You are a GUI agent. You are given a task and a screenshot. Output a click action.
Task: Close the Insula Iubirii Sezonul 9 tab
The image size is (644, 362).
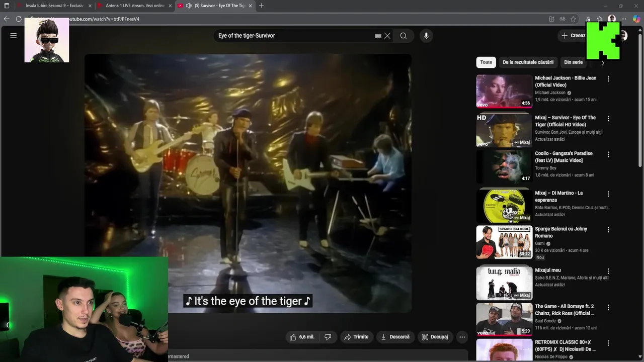(x=90, y=6)
